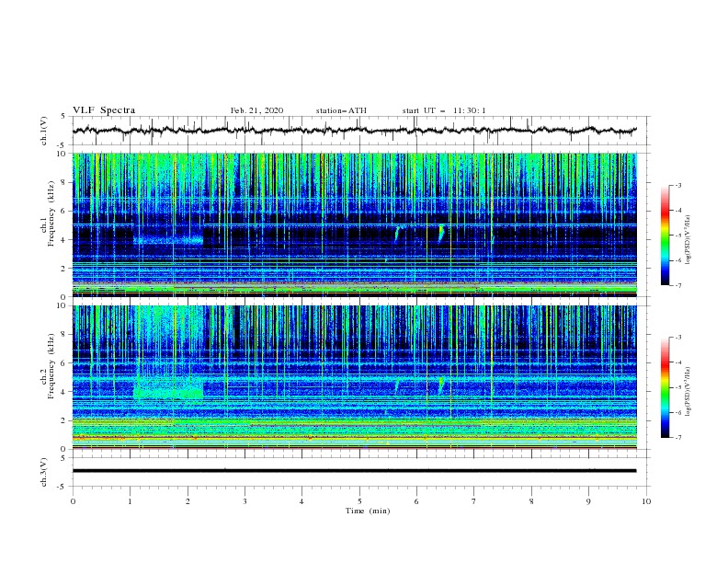Click the ch.1 spectrogram colorbar
The height and width of the screenshot is (563, 728).
(x=665, y=236)
